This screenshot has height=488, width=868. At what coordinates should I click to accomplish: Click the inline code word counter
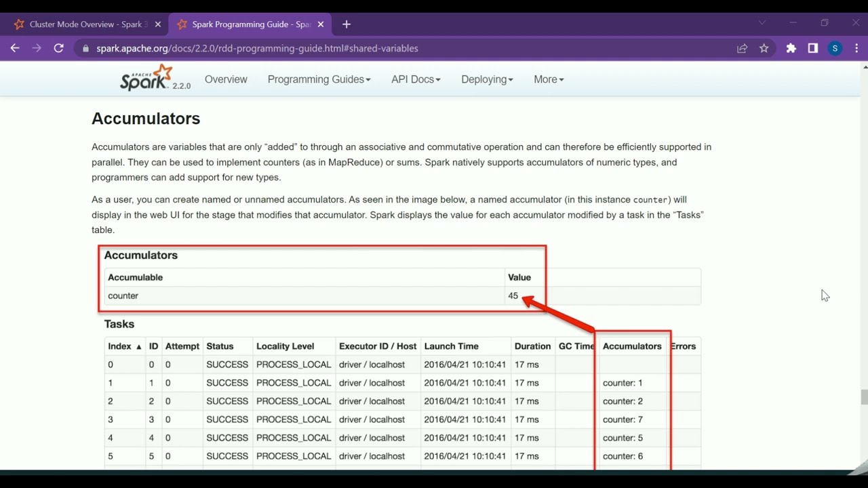coord(651,200)
